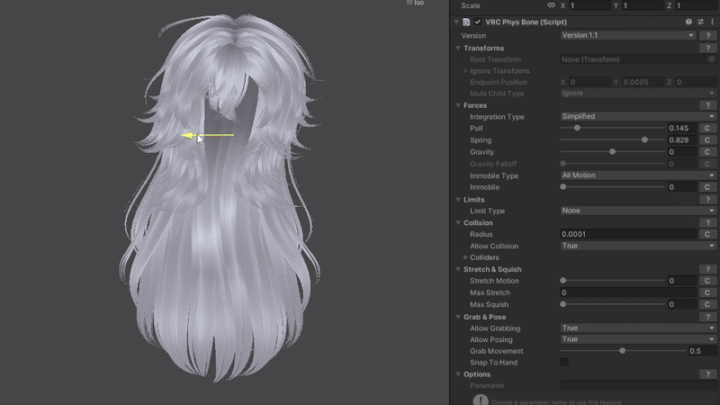Open the component preset selector icon
The image size is (720, 405).
click(700, 21)
